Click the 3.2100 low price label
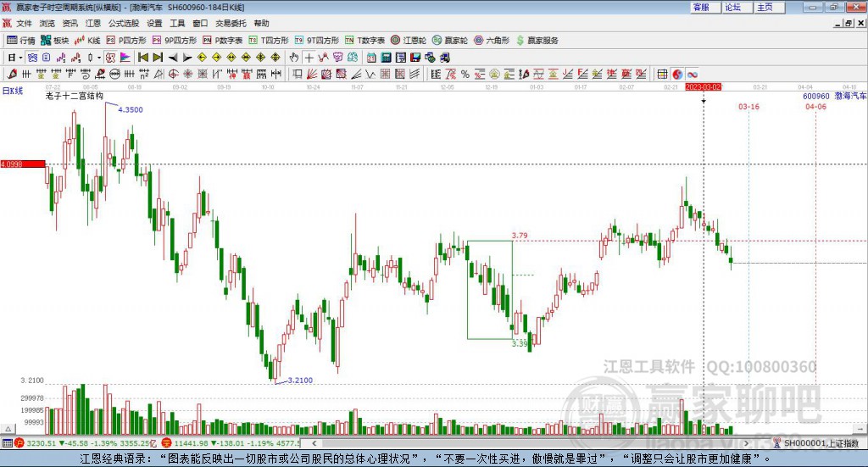The image size is (868, 467). tap(300, 381)
